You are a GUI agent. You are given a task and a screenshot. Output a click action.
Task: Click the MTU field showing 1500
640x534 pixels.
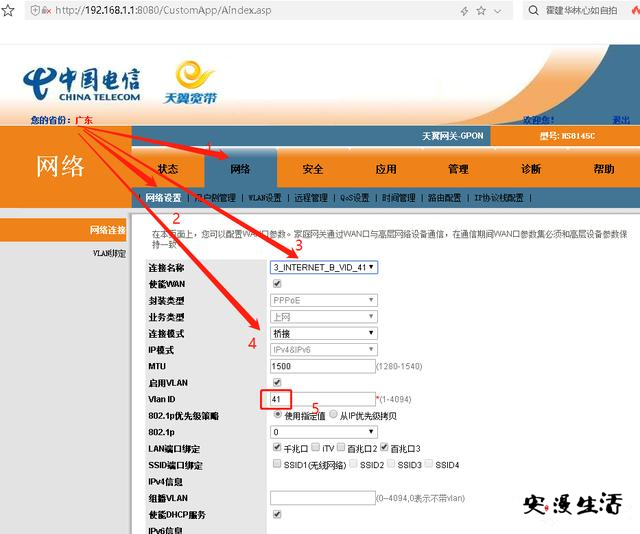(323, 366)
